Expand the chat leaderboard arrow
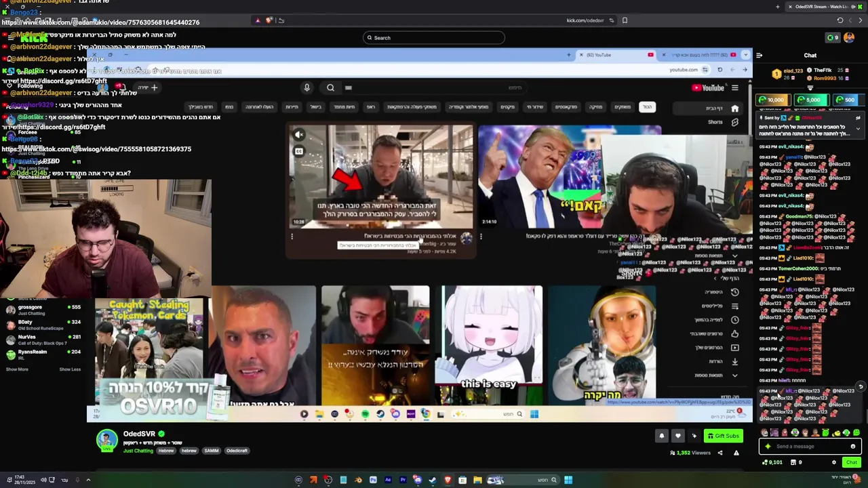 (810, 88)
